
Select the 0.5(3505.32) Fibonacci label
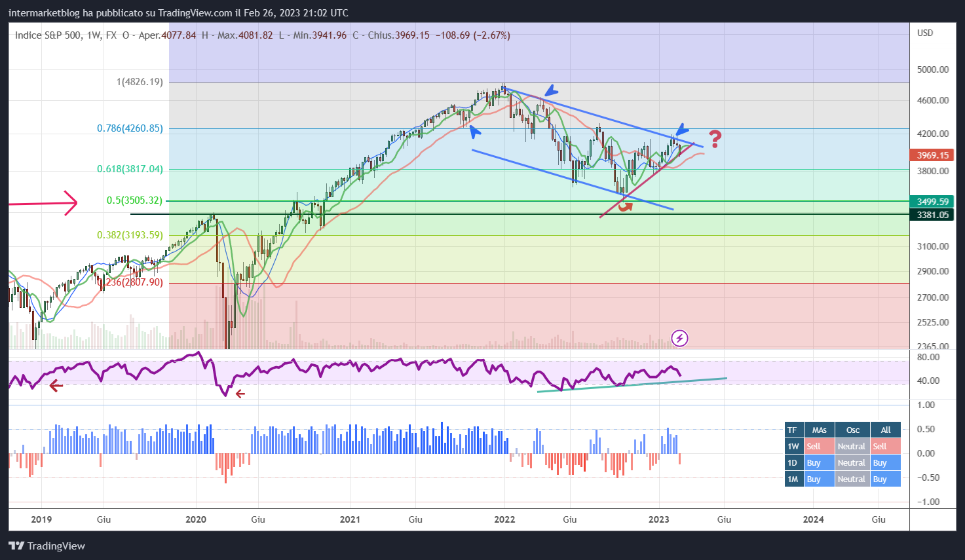134,200
